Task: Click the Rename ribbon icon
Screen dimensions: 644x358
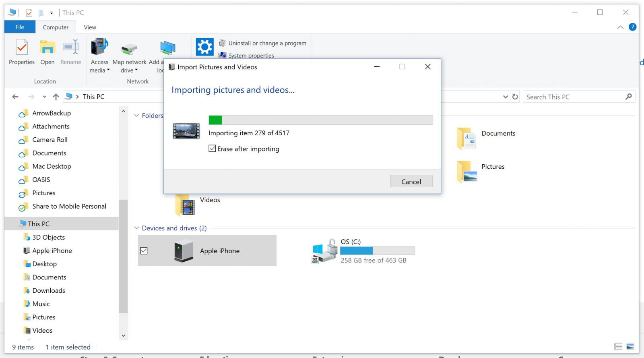Action: 71,48
